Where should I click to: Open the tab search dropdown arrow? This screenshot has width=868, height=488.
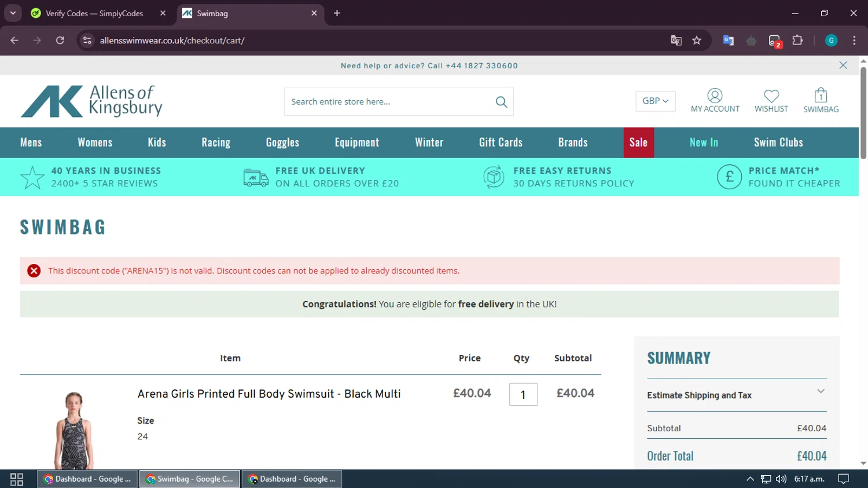pos(13,13)
